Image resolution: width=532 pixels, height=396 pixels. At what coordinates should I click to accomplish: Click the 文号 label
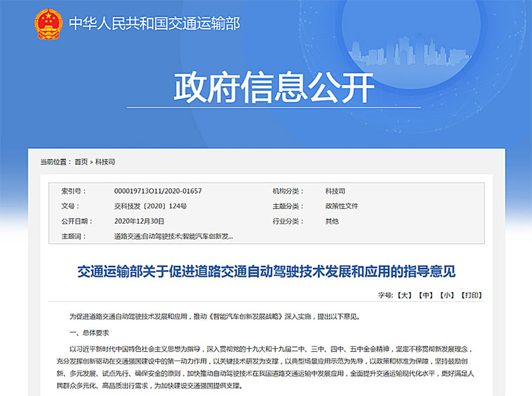(x=70, y=206)
